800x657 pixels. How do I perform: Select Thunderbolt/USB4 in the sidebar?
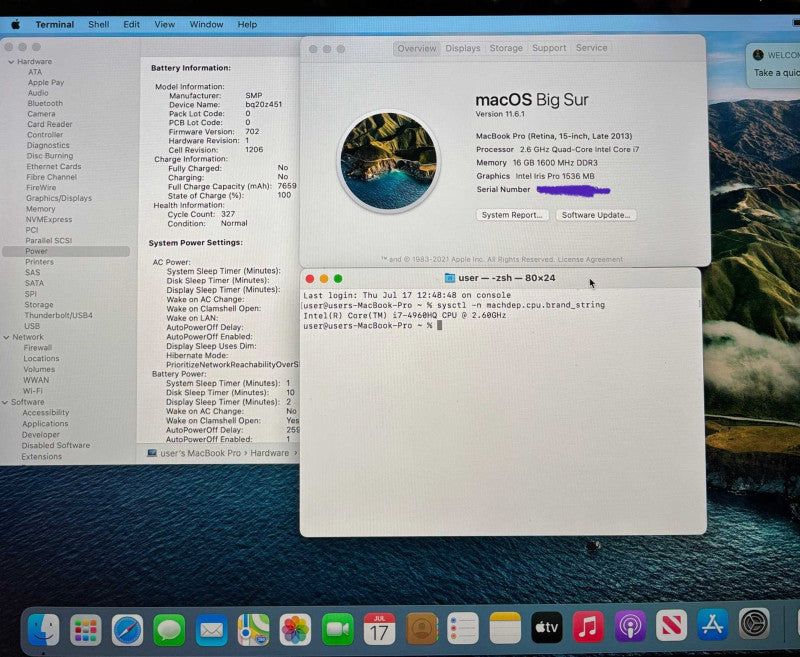[58, 316]
